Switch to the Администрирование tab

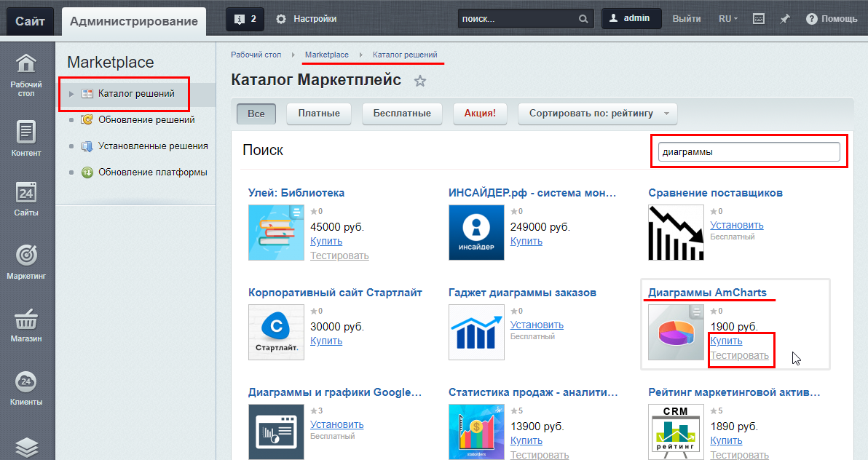(x=134, y=21)
